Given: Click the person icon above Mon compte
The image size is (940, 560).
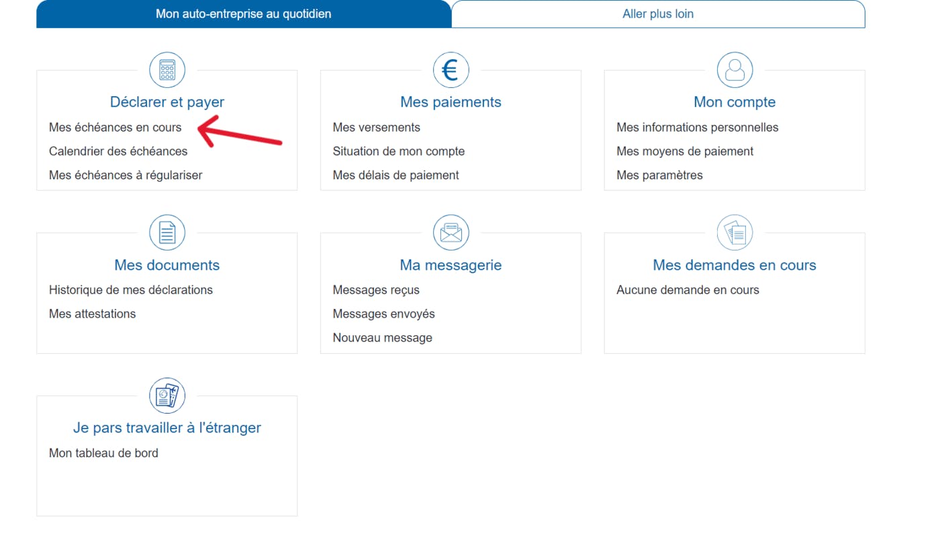Looking at the screenshot, I should point(735,69).
